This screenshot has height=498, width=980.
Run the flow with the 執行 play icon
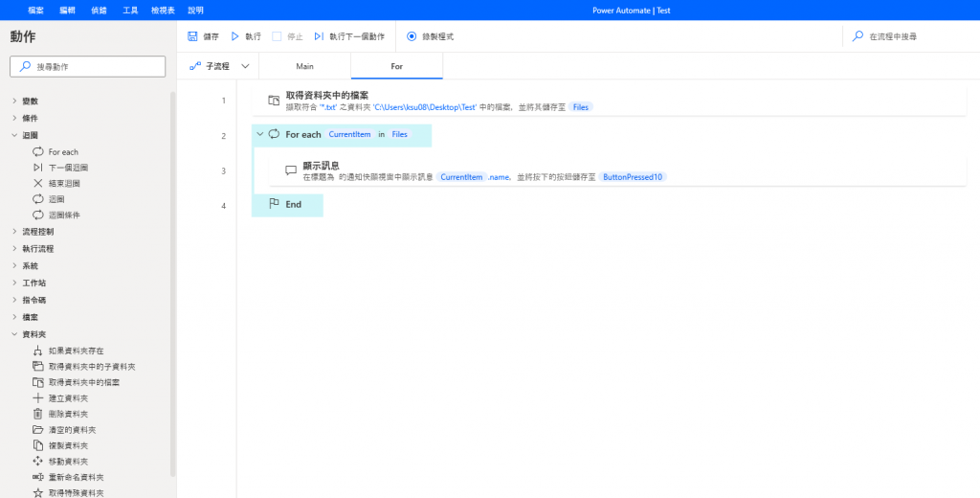(235, 36)
